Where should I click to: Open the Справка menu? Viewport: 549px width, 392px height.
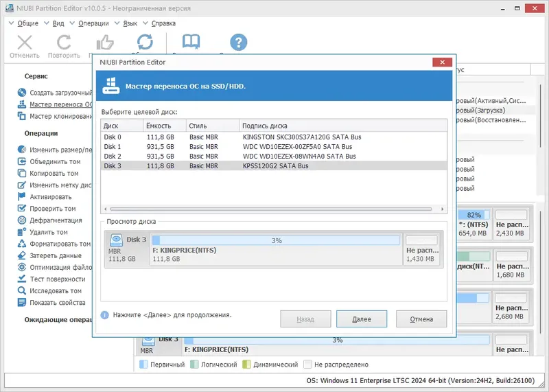pyautogui.click(x=163, y=23)
